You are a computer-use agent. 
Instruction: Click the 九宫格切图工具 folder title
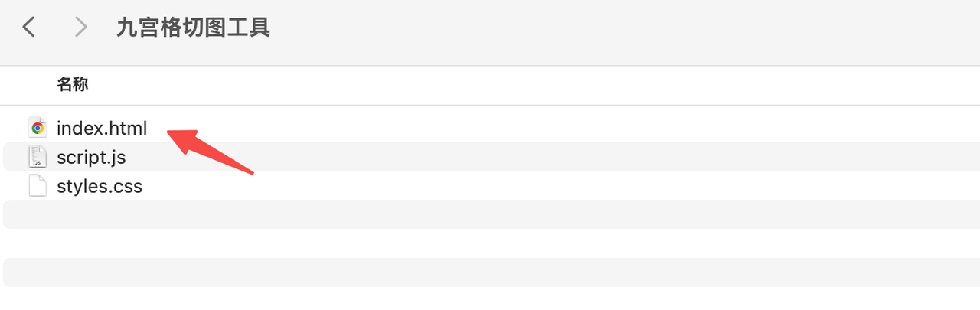click(193, 28)
